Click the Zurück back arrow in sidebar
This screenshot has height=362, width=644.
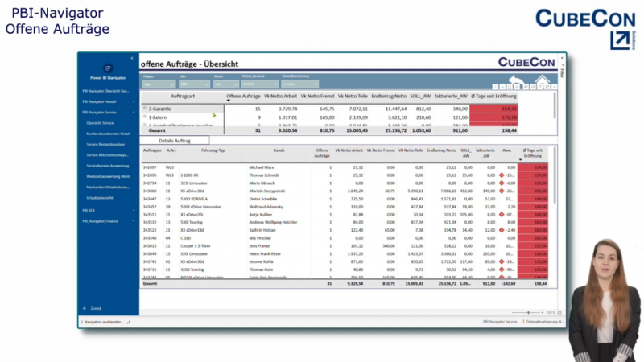85,308
